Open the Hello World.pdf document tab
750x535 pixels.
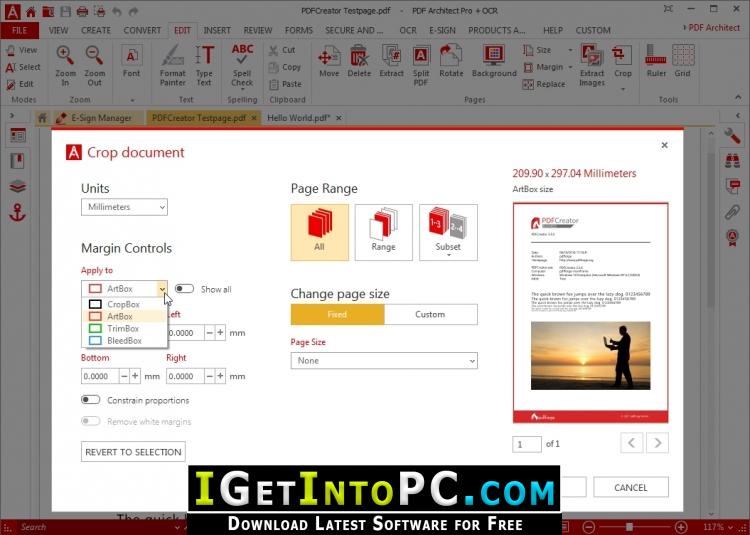(x=298, y=118)
